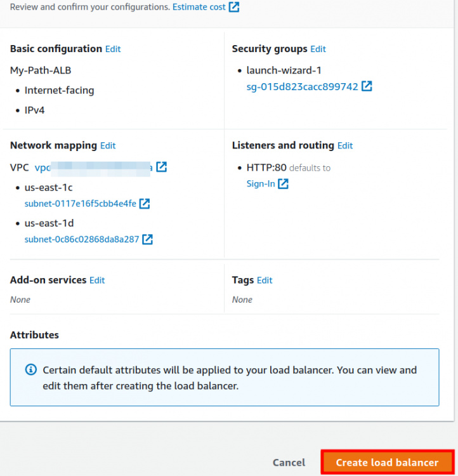
Task: Edit the Listeners and routing section
Action: tap(345, 145)
